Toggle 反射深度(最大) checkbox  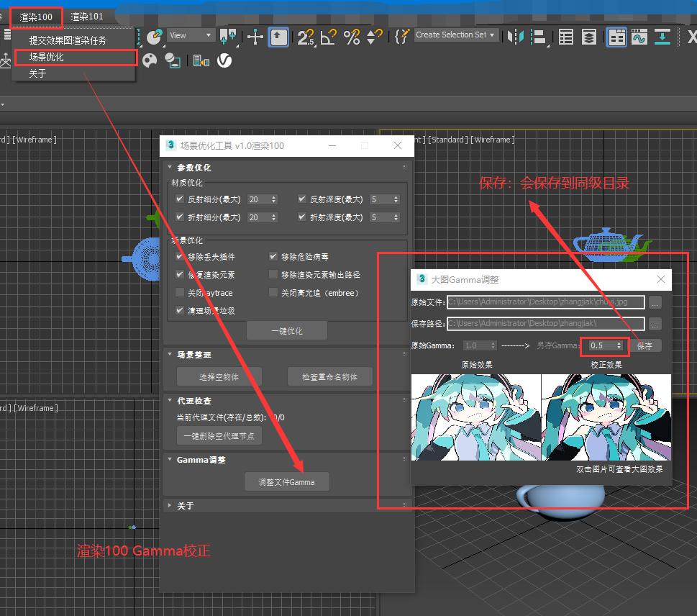click(302, 199)
